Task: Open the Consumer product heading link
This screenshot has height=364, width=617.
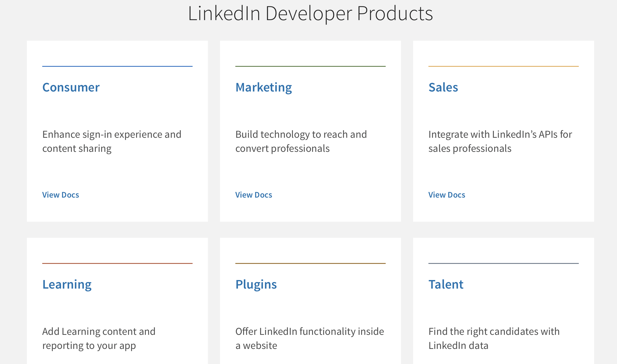Action: (x=71, y=87)
